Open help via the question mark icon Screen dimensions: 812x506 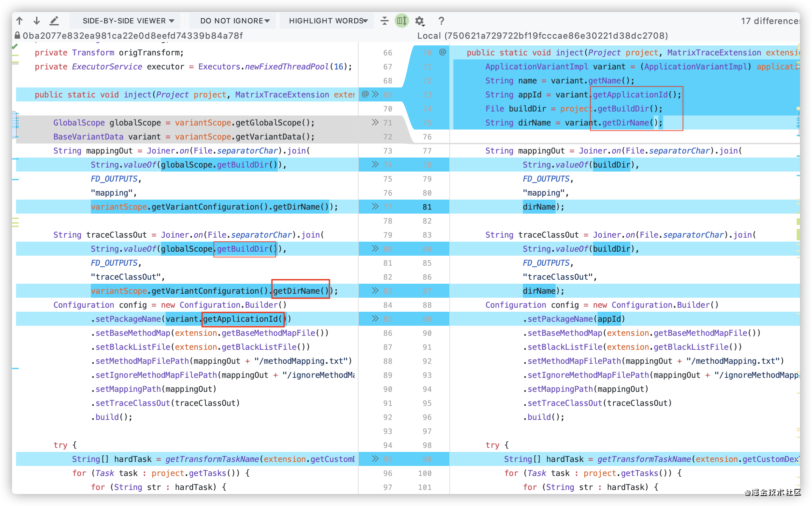coord(441,21)
